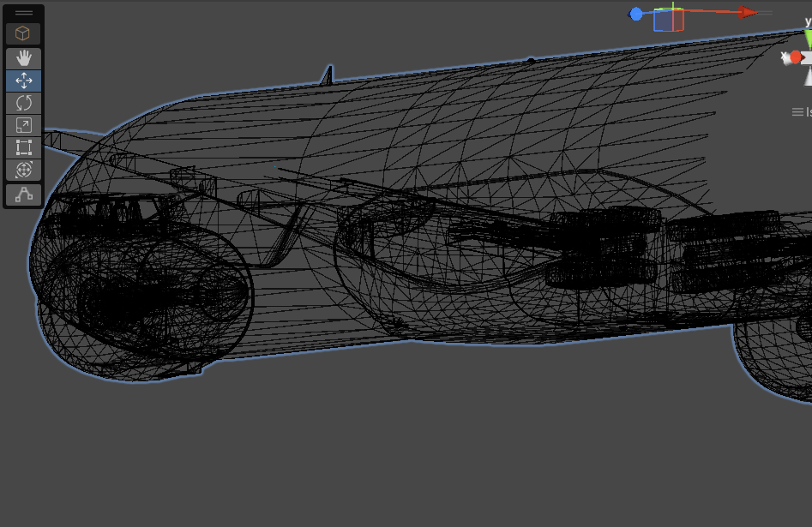This screenshot has height=527, width=812.
Task: Click the three-line icon beside Iso
Action: tap(797, 112)
